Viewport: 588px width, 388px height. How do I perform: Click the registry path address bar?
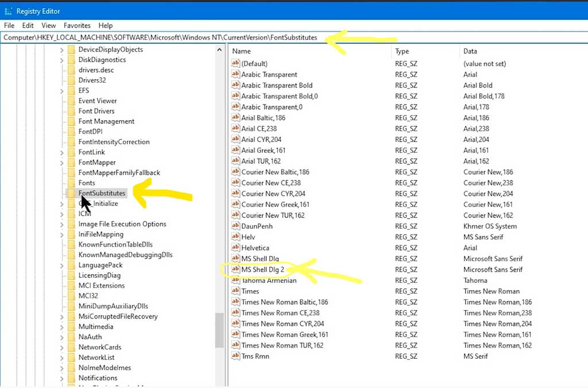pos(294,37)
